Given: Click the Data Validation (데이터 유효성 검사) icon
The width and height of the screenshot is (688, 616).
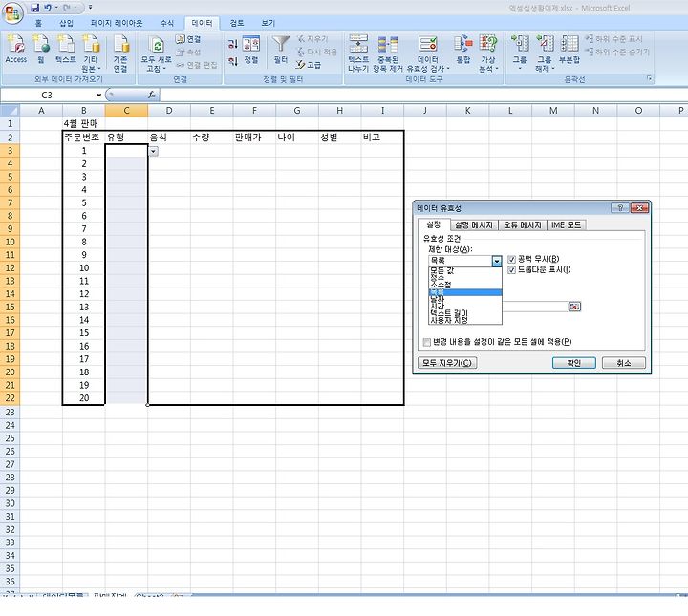Looking at the screenshot, I should coord(428,44).
